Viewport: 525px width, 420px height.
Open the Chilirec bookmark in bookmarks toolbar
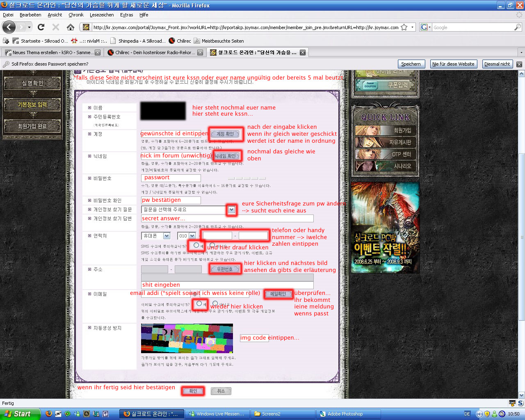[x=180, y=41]
